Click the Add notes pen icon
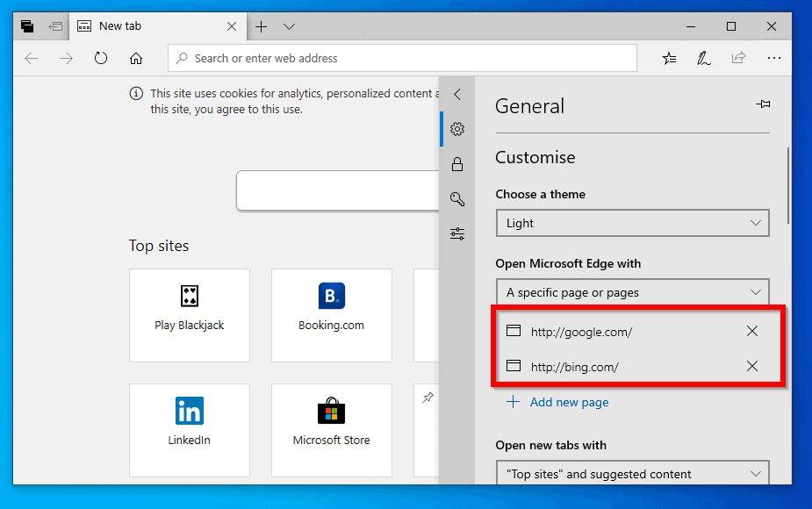Viewport: 812px width, 509px height. point(703,58)
